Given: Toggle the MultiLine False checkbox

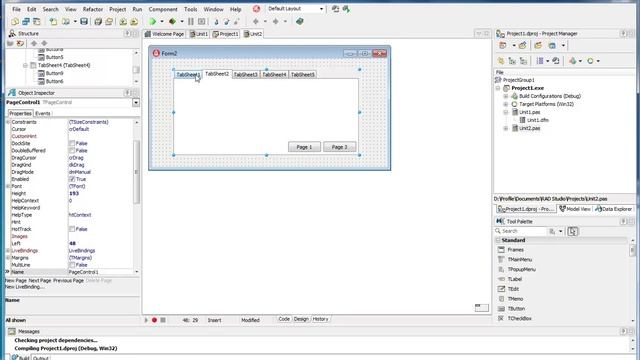Looking at the screenshot, I should point(72,265).
